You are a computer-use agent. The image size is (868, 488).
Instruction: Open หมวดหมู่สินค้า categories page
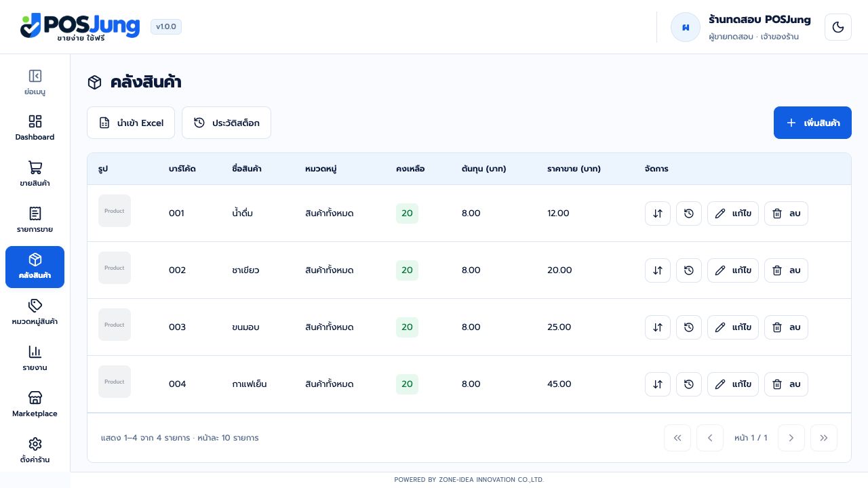[x=35, y=312]
